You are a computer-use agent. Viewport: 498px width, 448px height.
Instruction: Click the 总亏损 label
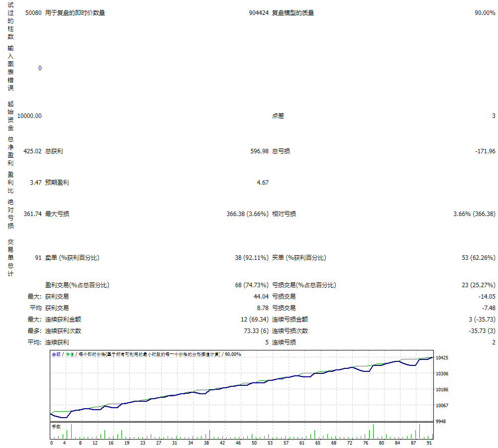tap(281, 151)
